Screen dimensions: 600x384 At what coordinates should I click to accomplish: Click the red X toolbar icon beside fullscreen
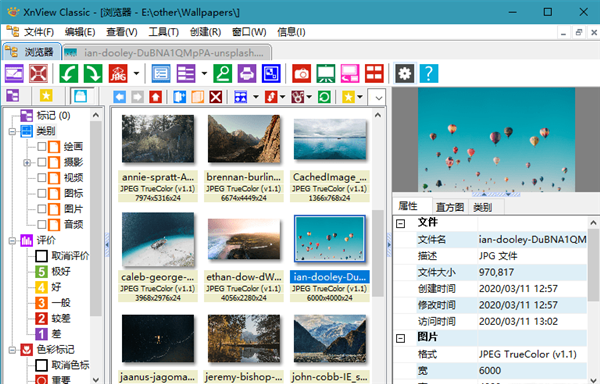[38, 73]
